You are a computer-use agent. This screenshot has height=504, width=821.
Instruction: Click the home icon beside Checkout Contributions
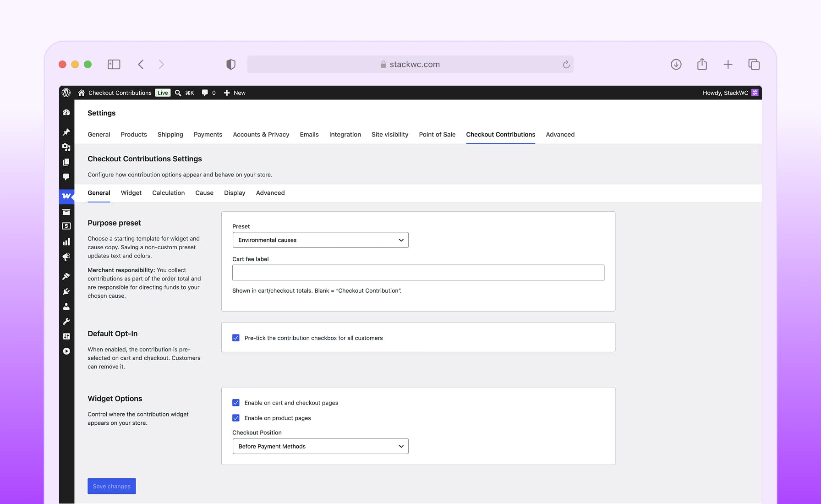coord(82,93)
